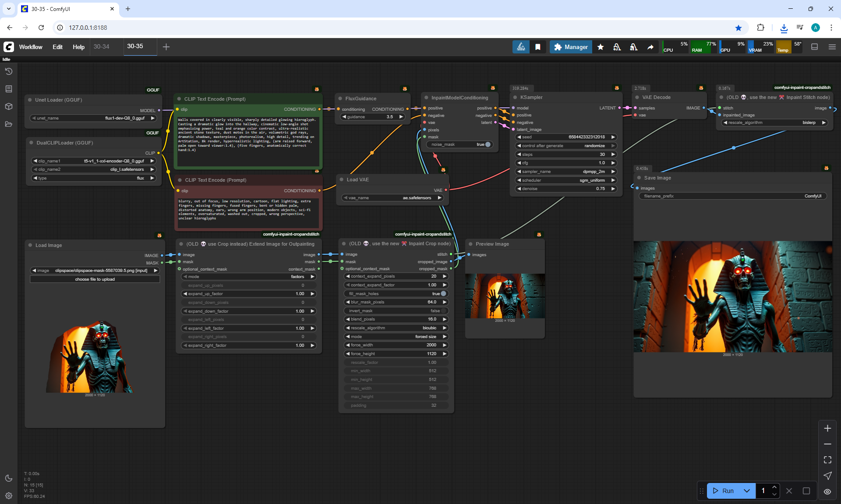
Task: Toggle link visibility eye icon
Action: click(827, 491)
